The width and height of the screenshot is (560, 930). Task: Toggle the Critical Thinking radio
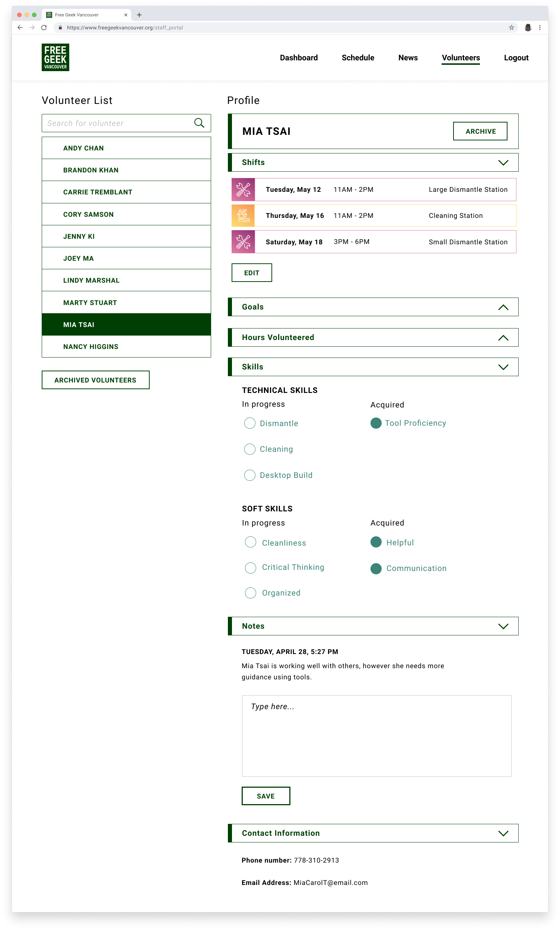(251, 568)
